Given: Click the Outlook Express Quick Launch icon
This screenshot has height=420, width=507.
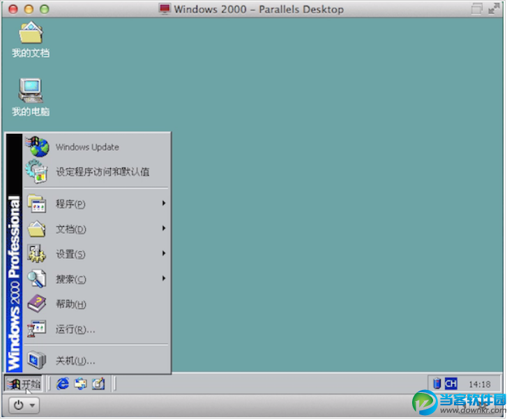Looking at the screenshot, I should pos(80,384).
